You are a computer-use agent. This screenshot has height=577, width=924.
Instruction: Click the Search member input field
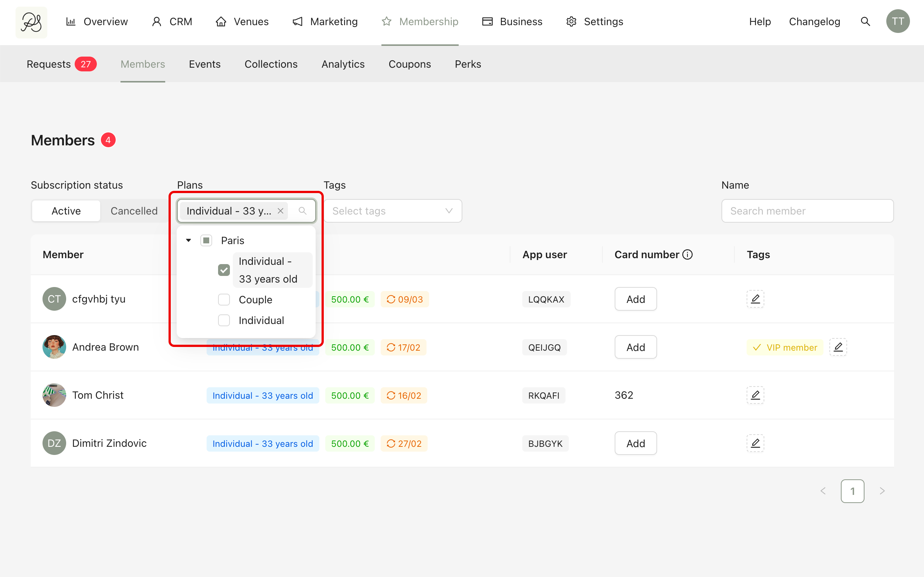click(807, 211)
